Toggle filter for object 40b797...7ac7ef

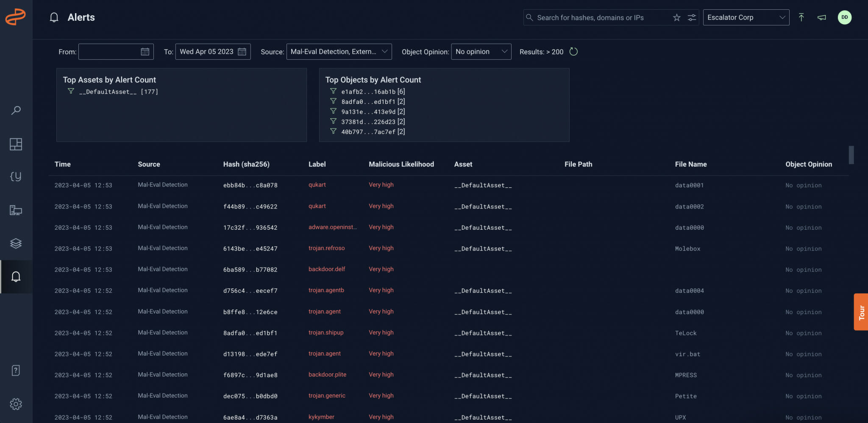333,131
